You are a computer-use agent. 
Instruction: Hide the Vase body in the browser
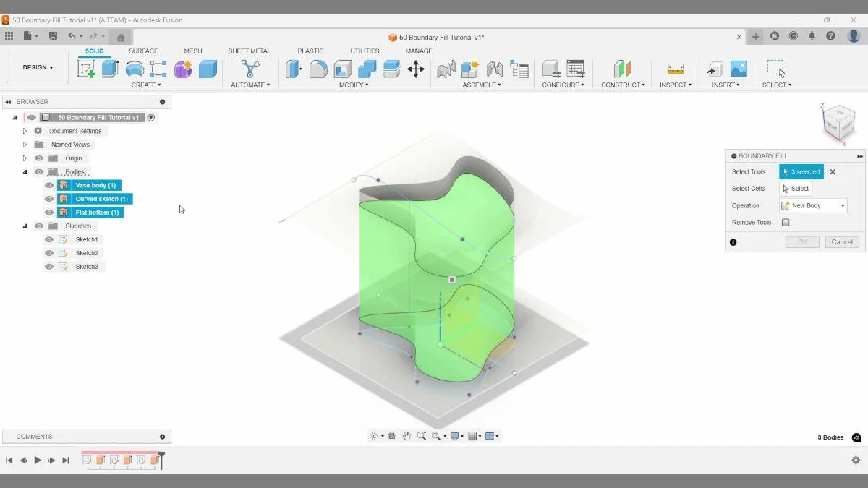[x=48, y=185]
